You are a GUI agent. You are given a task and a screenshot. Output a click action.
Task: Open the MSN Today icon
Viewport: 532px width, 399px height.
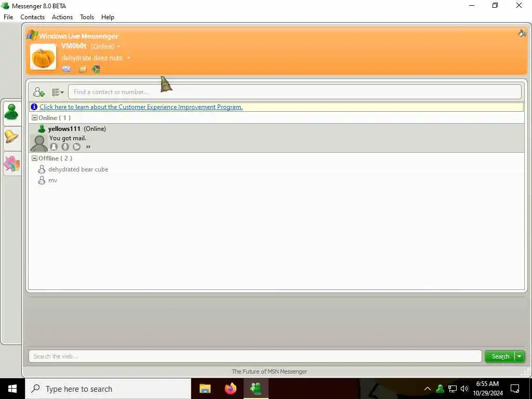click(x=96, y=70)
